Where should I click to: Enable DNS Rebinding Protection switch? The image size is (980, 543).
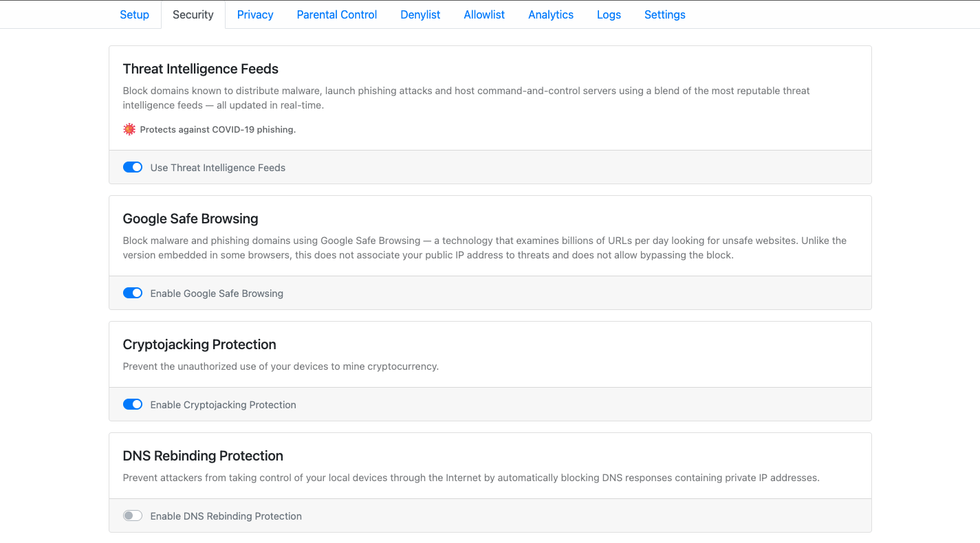(x=133, y=516)
